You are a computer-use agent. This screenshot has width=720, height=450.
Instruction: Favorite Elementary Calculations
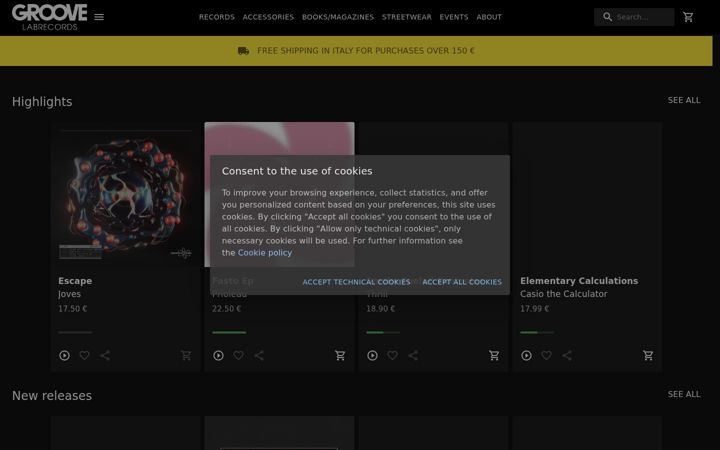tap(546, 355)
